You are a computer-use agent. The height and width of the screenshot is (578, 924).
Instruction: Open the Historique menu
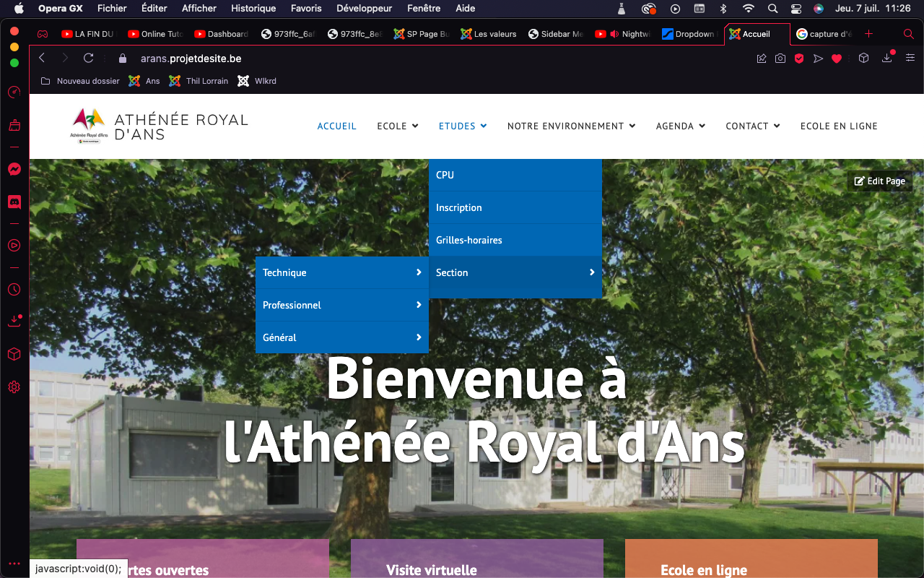point(253,9)
